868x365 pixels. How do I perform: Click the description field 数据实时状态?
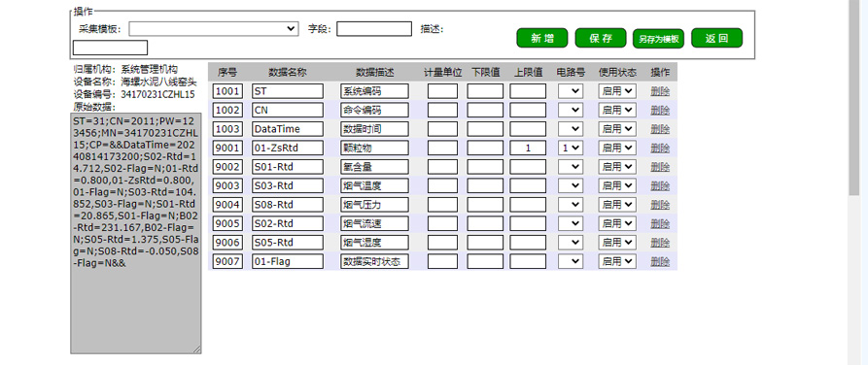pos(375,261)
